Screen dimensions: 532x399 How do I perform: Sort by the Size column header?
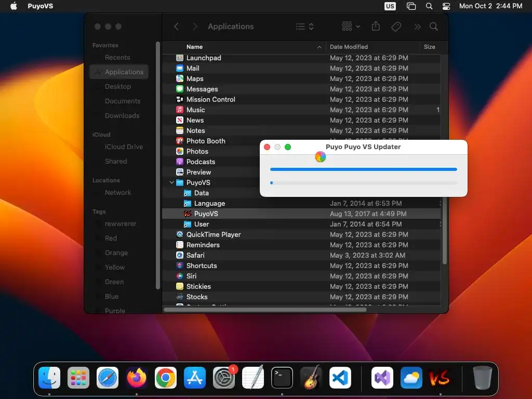[x=429, y=47]
